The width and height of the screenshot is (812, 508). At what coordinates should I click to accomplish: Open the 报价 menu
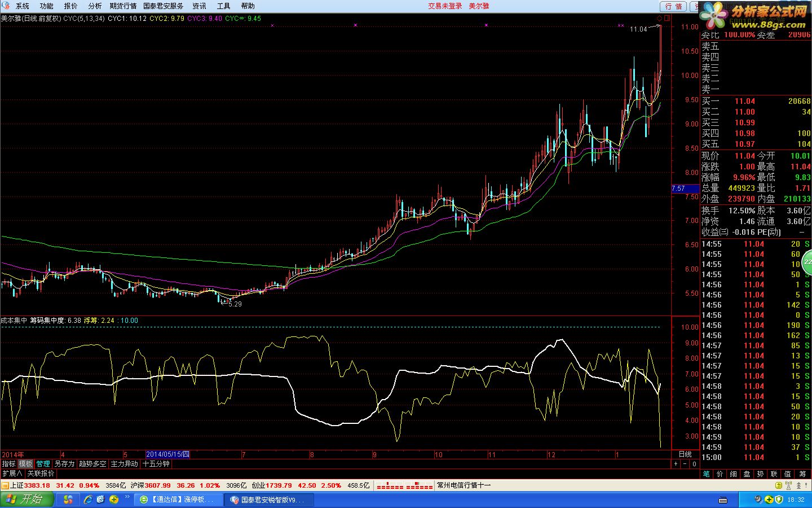[70, 6]
